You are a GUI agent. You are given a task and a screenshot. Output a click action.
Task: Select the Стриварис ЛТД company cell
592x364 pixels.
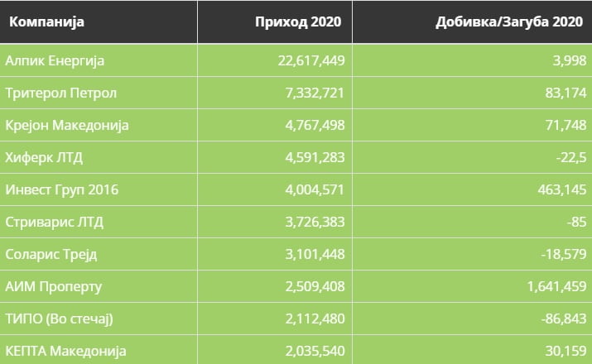[x=54, y=222]
